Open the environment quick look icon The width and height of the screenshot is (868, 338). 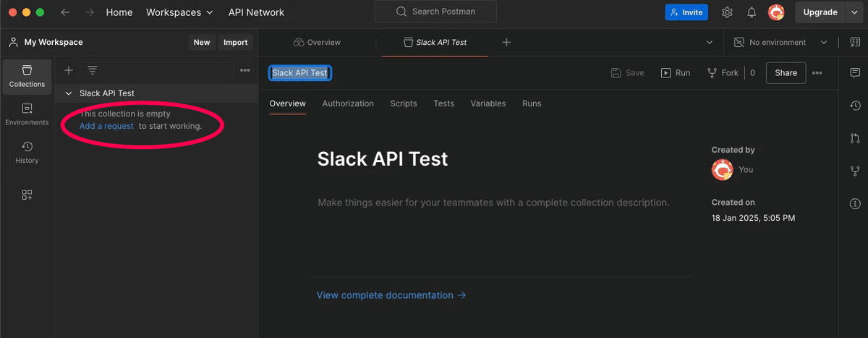click(854, 43)
